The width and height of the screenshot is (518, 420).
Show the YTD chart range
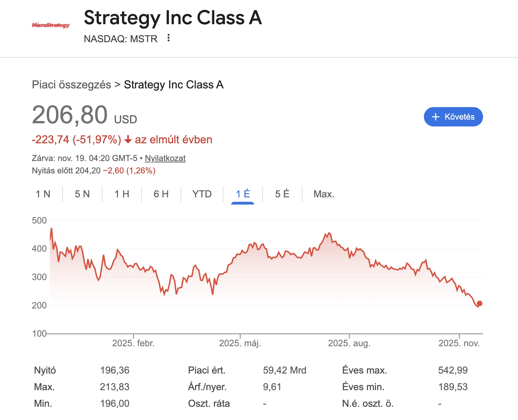pyautogui.click(x=202, y=194)
